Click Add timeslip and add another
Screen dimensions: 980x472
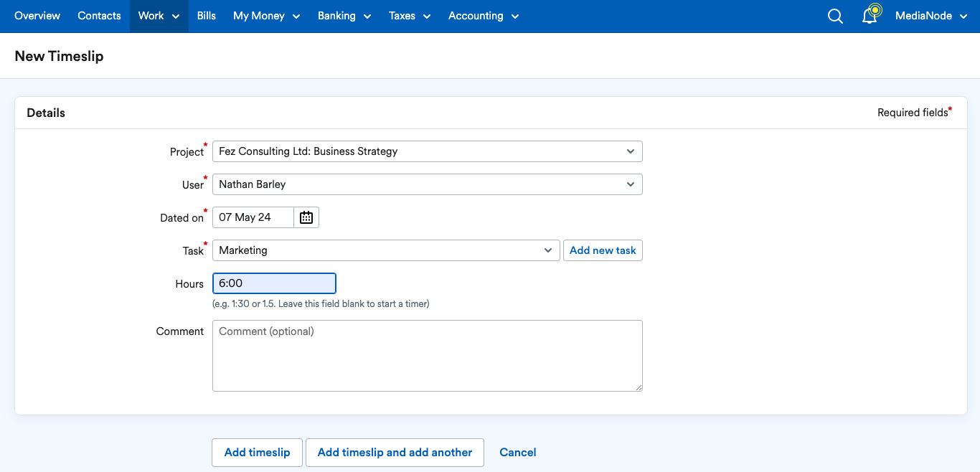tap(395, 453)
